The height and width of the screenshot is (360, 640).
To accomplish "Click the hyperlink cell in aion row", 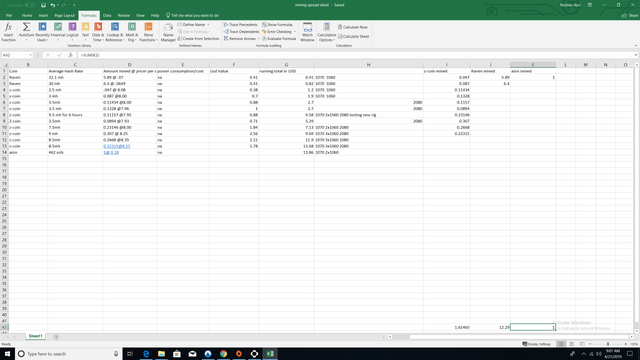I will point(111,152).
